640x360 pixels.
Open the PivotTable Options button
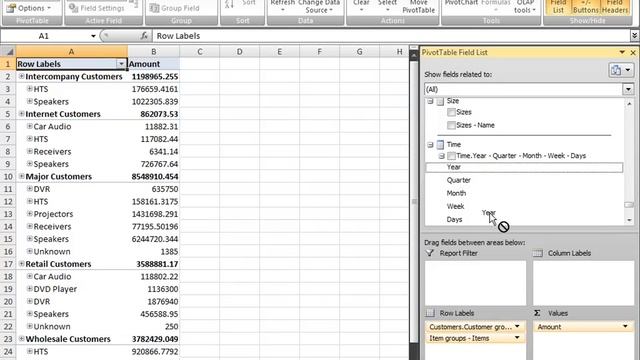(x=29, y=8)
